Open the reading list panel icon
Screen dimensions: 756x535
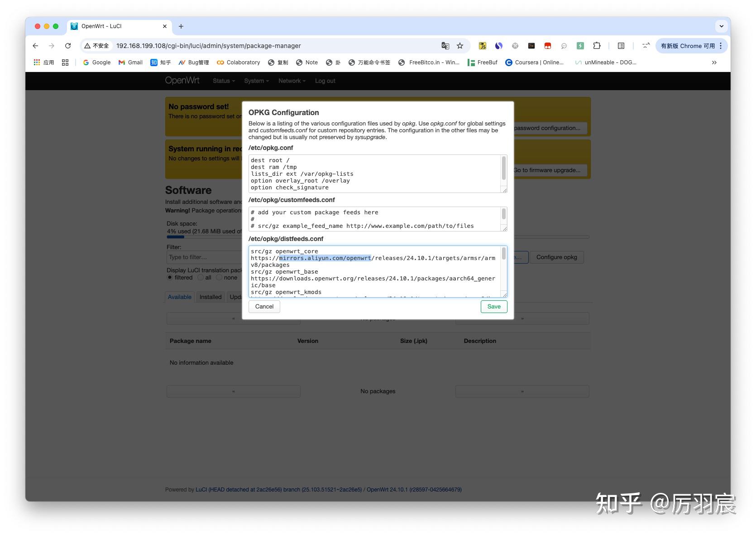point(621,46)
